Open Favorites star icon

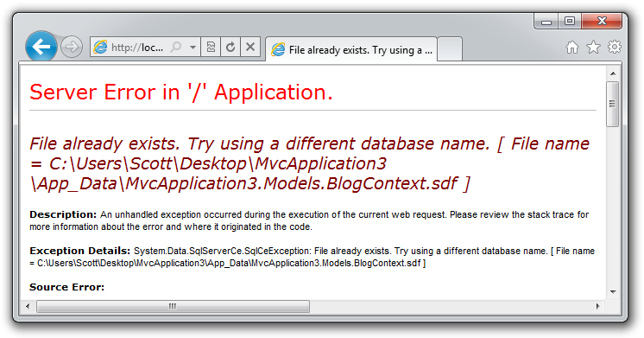tap(593, 48)
